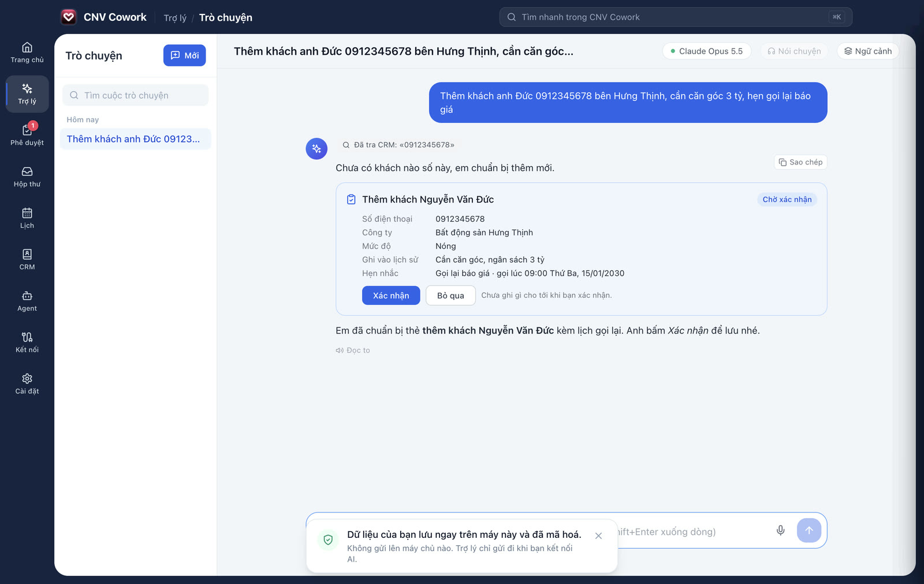Image resolution: width=924 pixels, height=584 pixels.
Task: Copy the reply with Sao chép
Action: pyautogui.click(x=800, y=162)
